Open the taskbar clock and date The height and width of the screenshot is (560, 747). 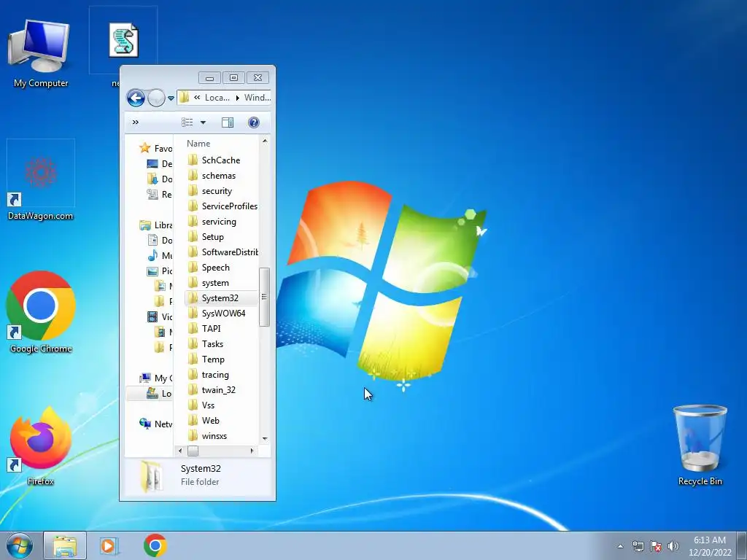point(709,546)
